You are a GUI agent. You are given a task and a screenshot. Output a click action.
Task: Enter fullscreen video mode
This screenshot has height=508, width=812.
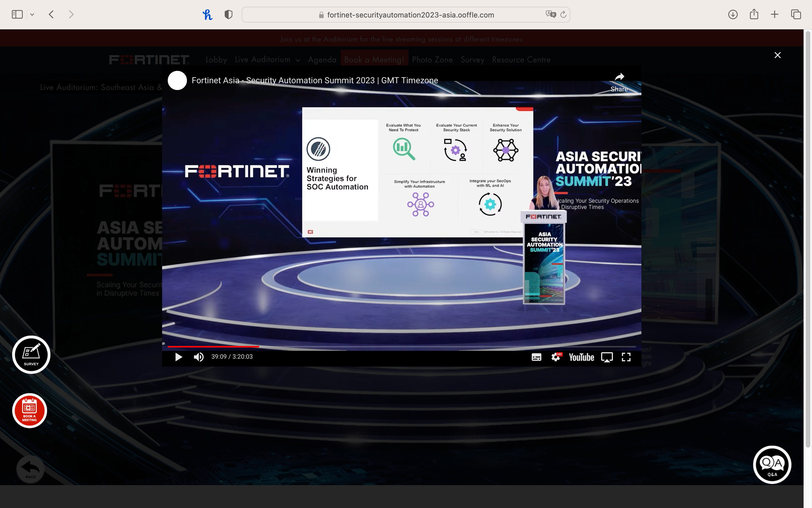pyautogui.click(x=626, y=357)
